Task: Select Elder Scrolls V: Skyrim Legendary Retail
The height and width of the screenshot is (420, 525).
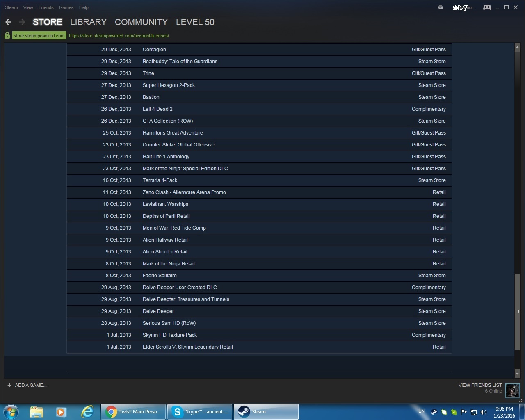Action: click(x=259, y=347)
